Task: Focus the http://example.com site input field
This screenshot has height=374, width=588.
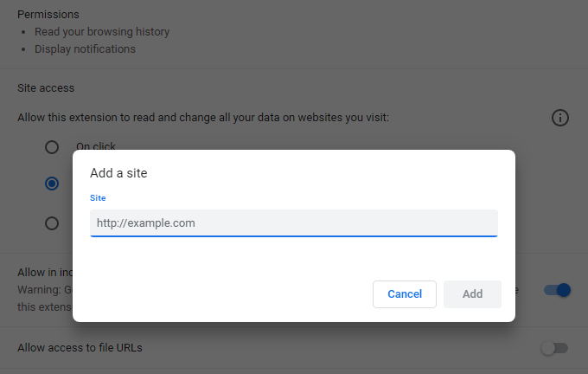Action: click(x=294, y=223)
